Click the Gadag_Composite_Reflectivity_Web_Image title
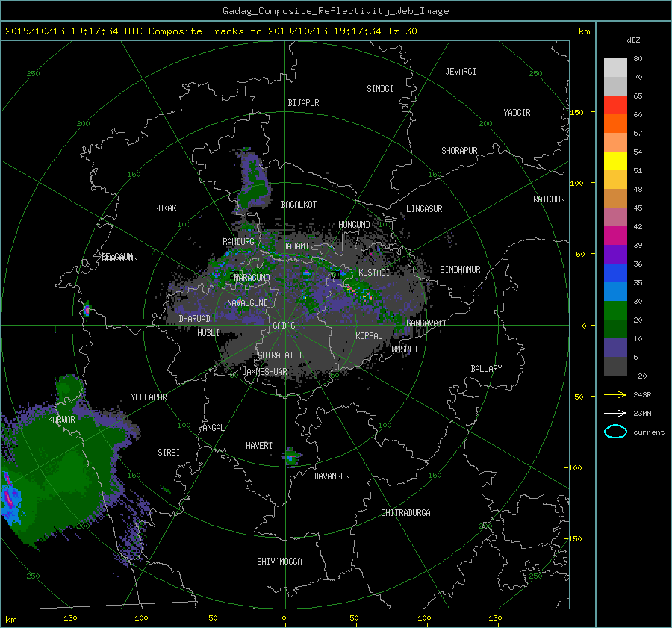This screenshot has height=628, width=672. point(335,11)
